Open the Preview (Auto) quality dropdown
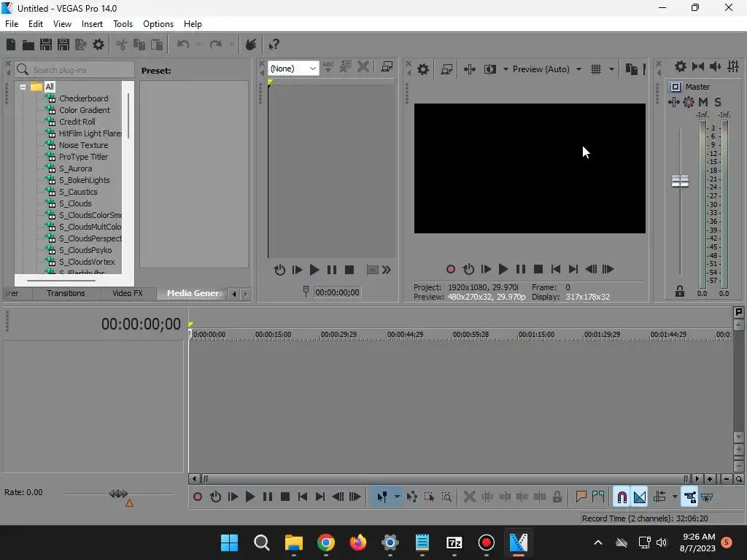 (x=546, y=69)
